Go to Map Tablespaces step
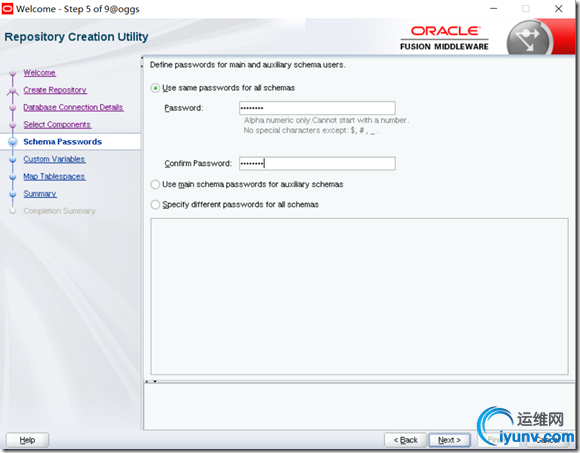Viewport: 580px width, 453px height. click(x=54, y=176)
